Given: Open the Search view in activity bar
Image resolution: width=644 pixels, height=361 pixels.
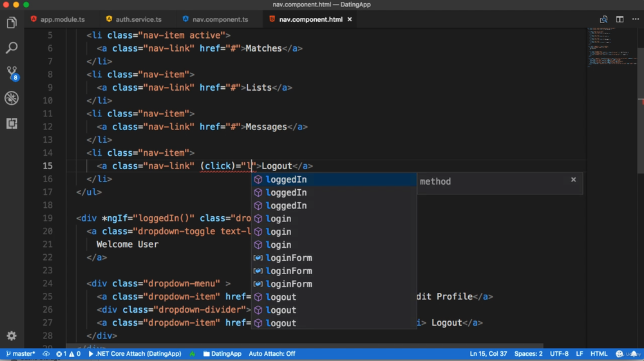Looking at the screenshot, I should click(12, 48).
